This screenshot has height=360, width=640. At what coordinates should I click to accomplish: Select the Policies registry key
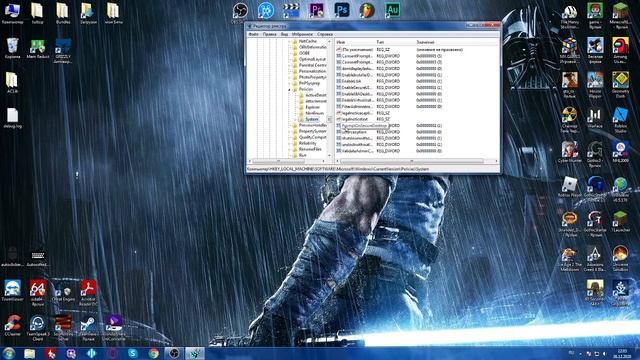pos(306,89)
